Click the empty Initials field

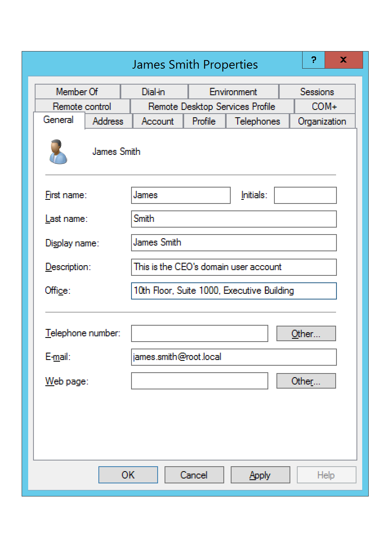click(305, 195)
